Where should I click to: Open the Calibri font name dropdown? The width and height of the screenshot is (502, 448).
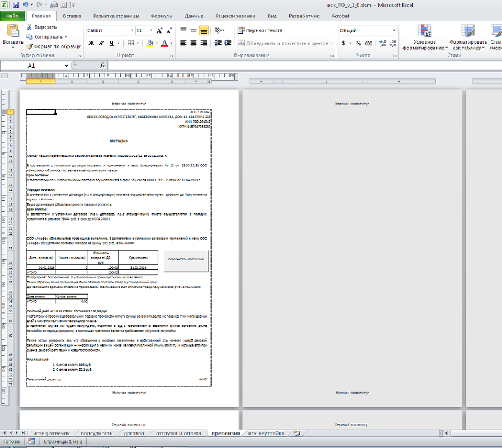click(x=132, y=30)
